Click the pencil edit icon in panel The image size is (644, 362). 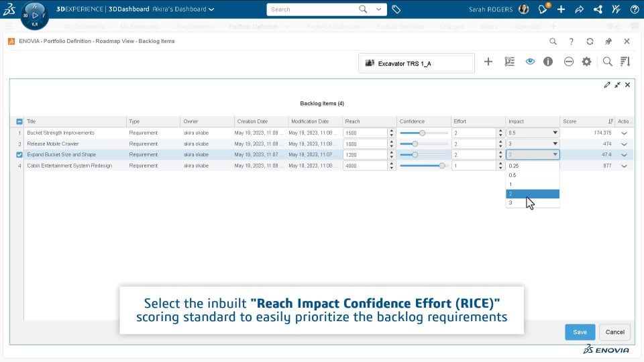pos(607,85)
